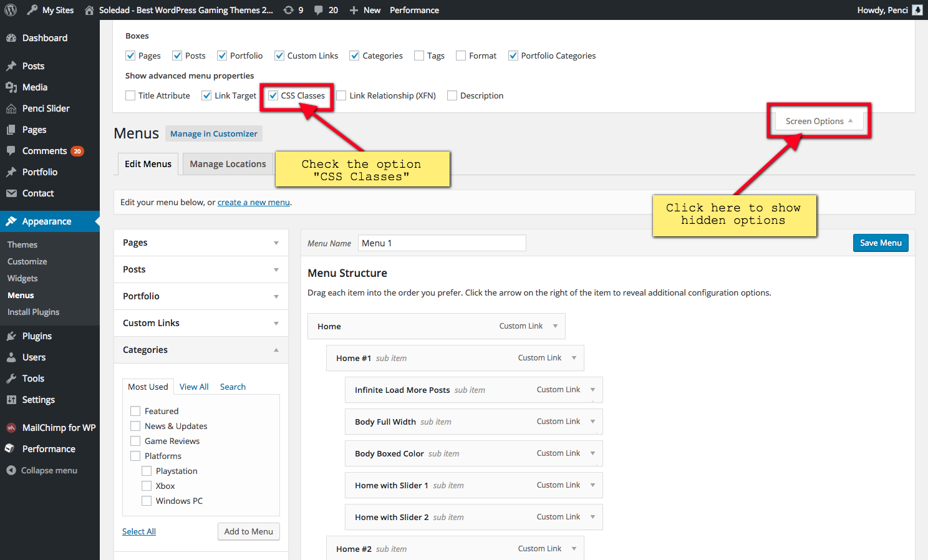This screenshot has width=928, height=560.
Task: Click the WordPress logo icon in admin bar
Action: [x=11, y=10]
